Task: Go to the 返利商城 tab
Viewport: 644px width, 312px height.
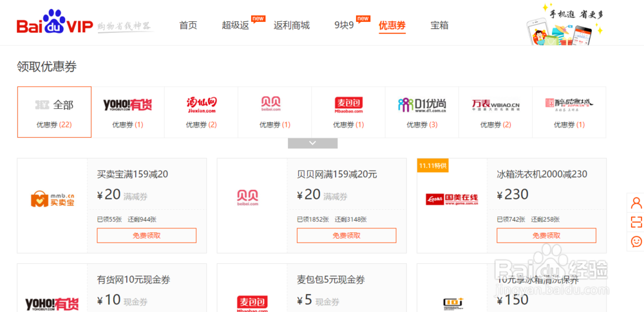Action: click(292, 26)
